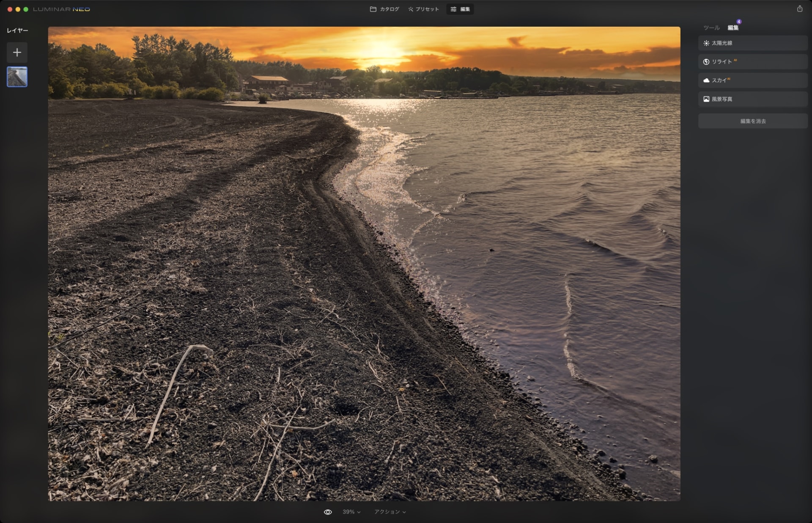This screenshot has height=523, width=812.
Task: Select the 編集 edits tab with badge
Action: click(x=733, y=28)
